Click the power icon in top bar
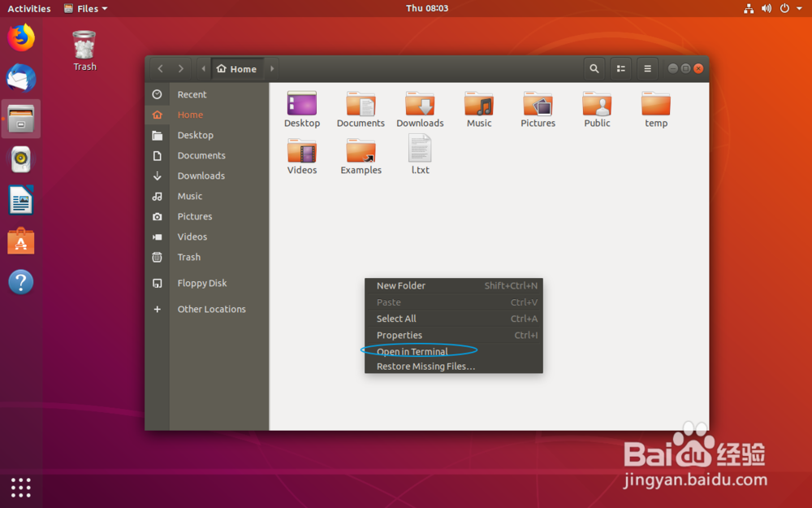This screenshot has width=812, height=508. [x=784, y=8]
